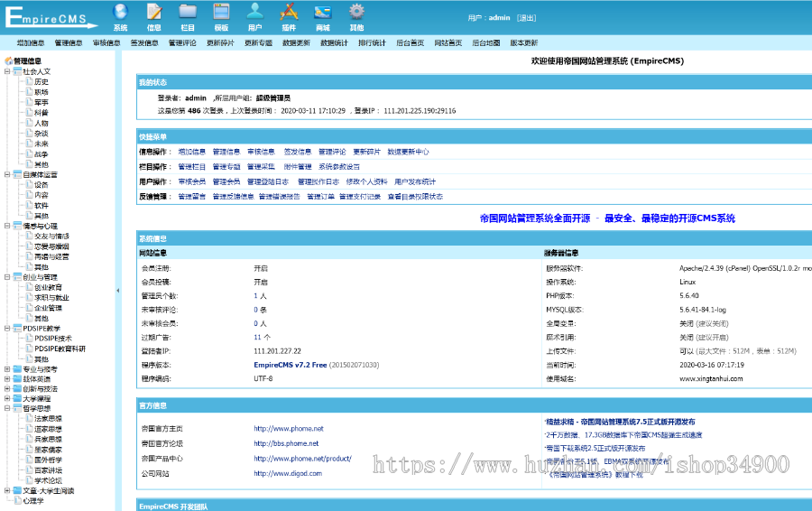Select 军事 in the category tree

(x=42, y=103)
